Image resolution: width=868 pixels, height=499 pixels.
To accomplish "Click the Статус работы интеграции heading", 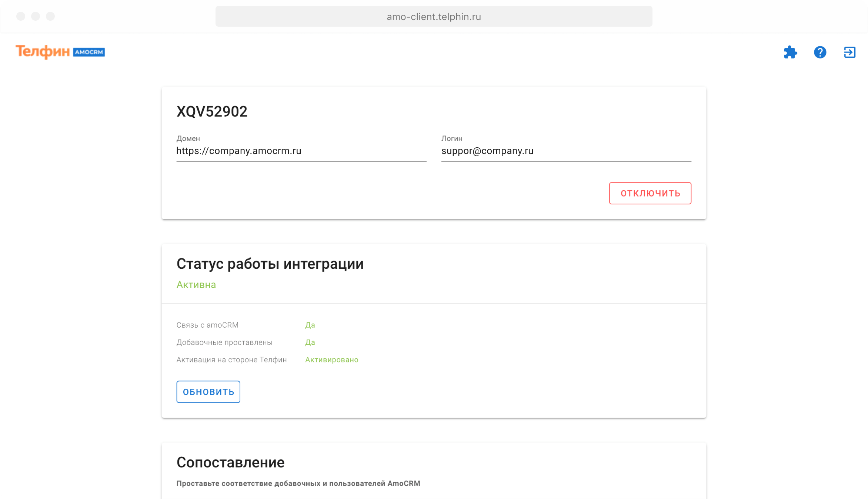I will point(270,264).
